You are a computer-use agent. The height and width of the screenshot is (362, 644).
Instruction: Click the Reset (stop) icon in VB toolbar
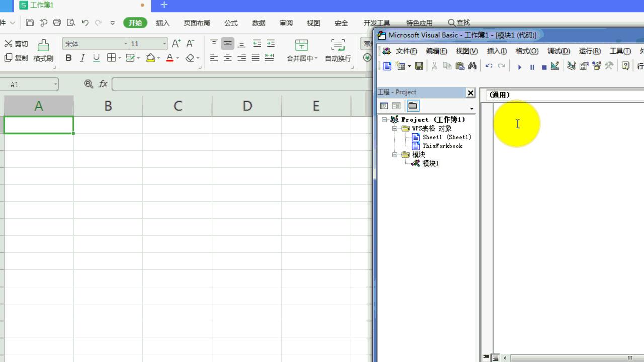pyautogui.click(x=544, y=66)
